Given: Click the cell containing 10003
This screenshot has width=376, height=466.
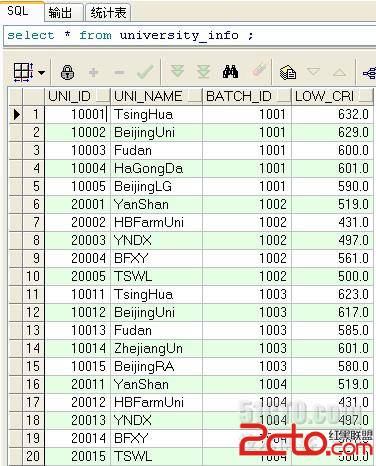Looking at the screenshot, I should pos(77,150).
